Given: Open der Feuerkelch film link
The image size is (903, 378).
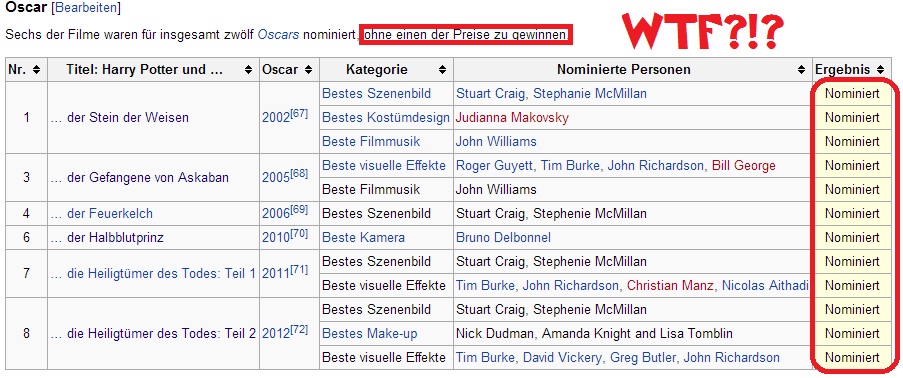Looking at the screenshot, I should pyautogui.click(x=110, y=214).
